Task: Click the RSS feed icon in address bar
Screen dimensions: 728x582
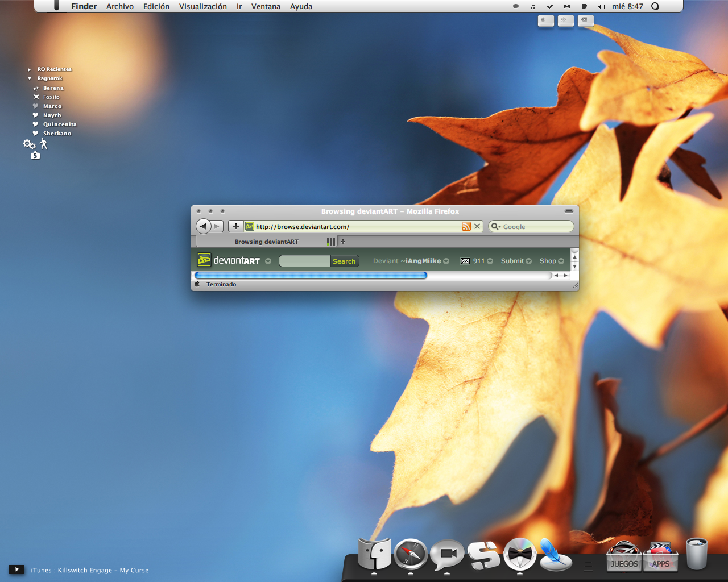Action: pos(466,226)
